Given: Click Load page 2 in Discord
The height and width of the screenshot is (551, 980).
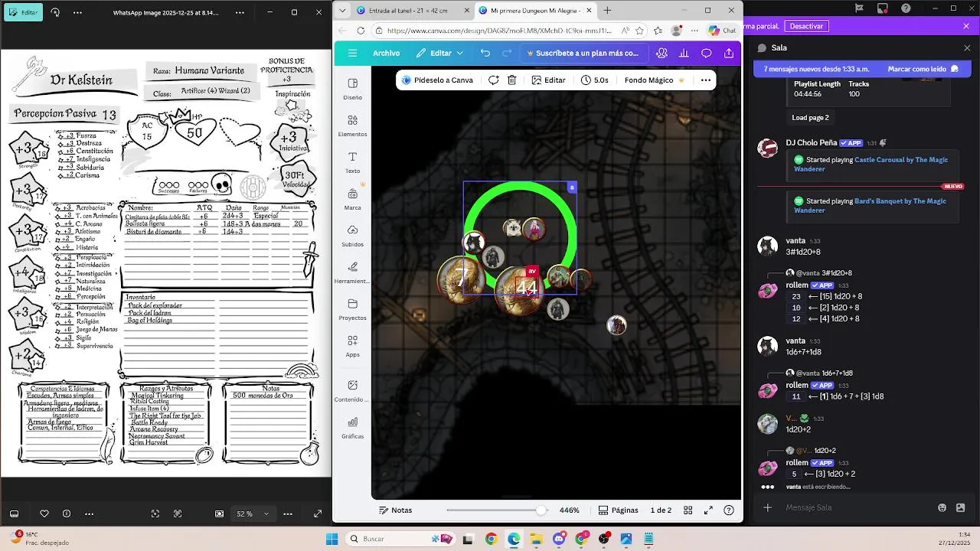Looking at the screenshot, I should (810, 118).
